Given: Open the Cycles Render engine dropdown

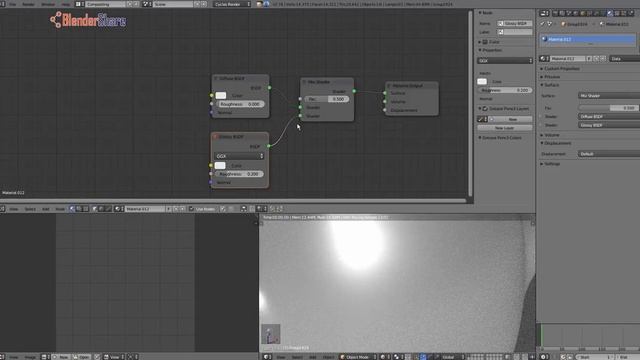Looking at the screenshot, I should pos(232,4).
